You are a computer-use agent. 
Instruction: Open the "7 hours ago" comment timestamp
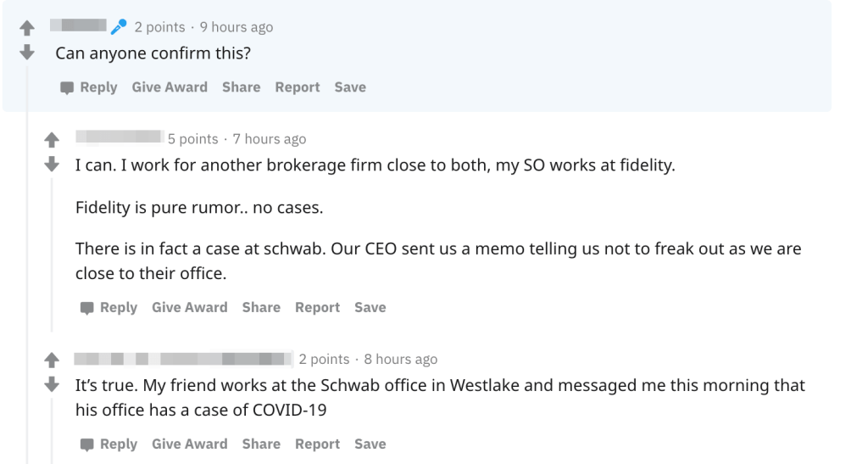click(x=270, y=139)
